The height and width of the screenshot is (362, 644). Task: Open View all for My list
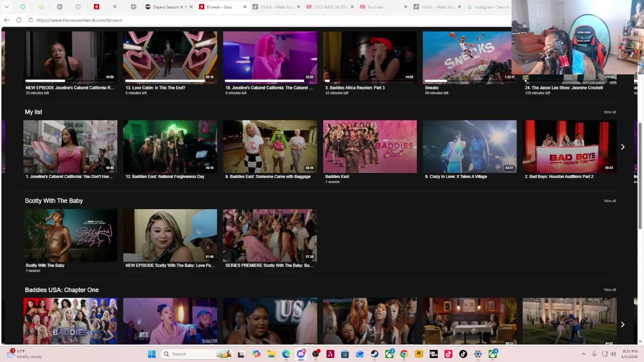[609, 112]
